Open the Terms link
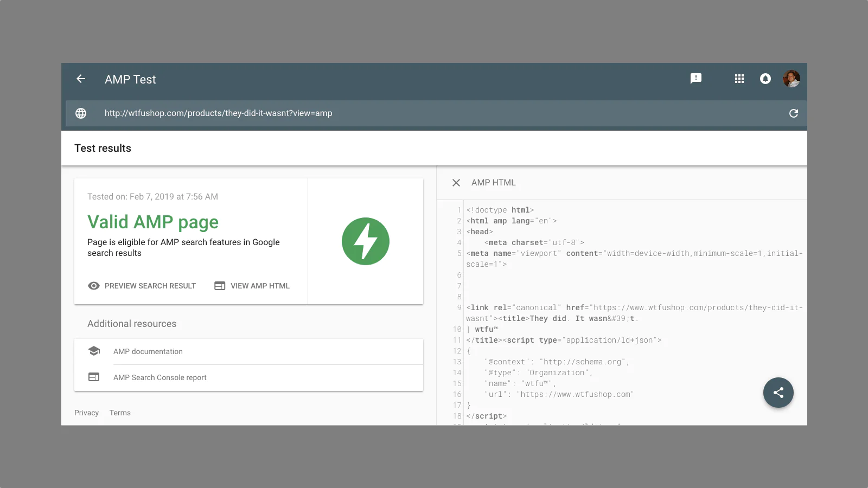This screenshot has width=868, height=488. (120, 413)
